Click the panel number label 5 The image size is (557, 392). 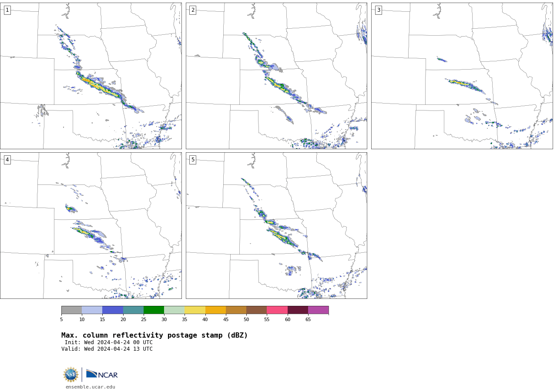click(x=193, y=160)
